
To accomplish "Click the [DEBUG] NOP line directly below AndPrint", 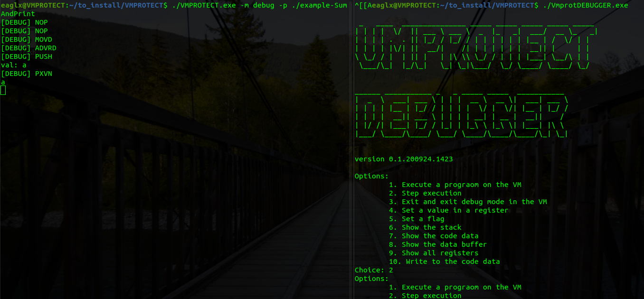I will pos(24,22).
